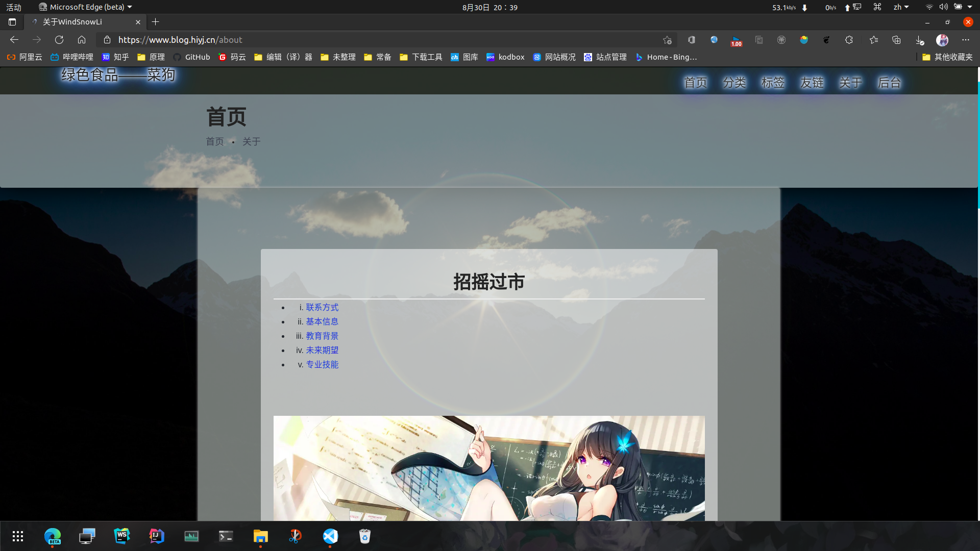The image size is (980, 551).
Task: Open the system monitor dock icon
Action: click(x=191, y=536)
